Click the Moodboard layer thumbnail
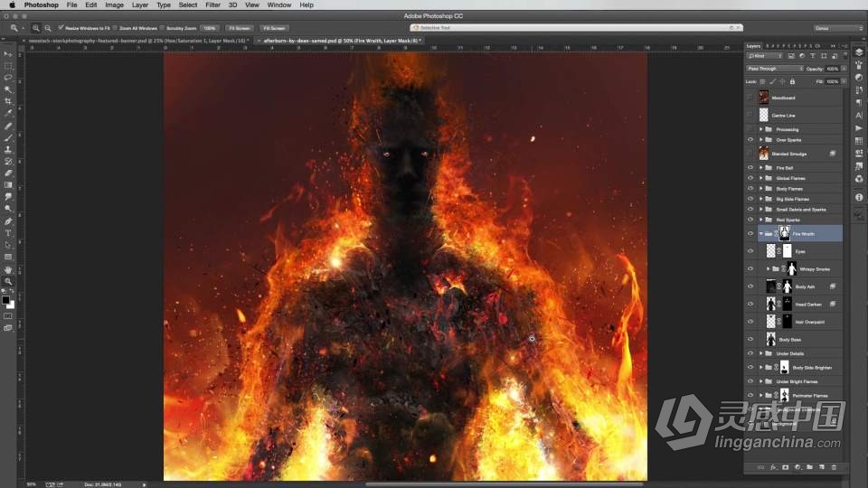 tap(764, 98)
